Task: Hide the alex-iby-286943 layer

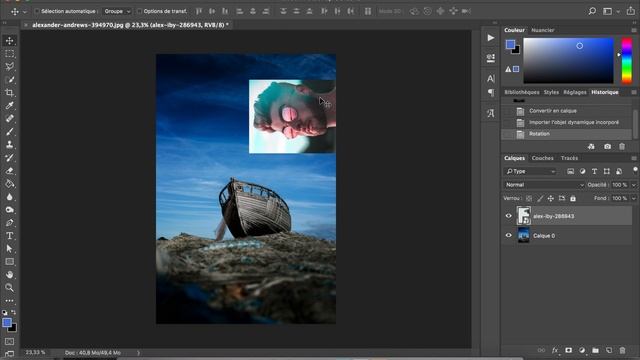Action: tap(509, 216)
